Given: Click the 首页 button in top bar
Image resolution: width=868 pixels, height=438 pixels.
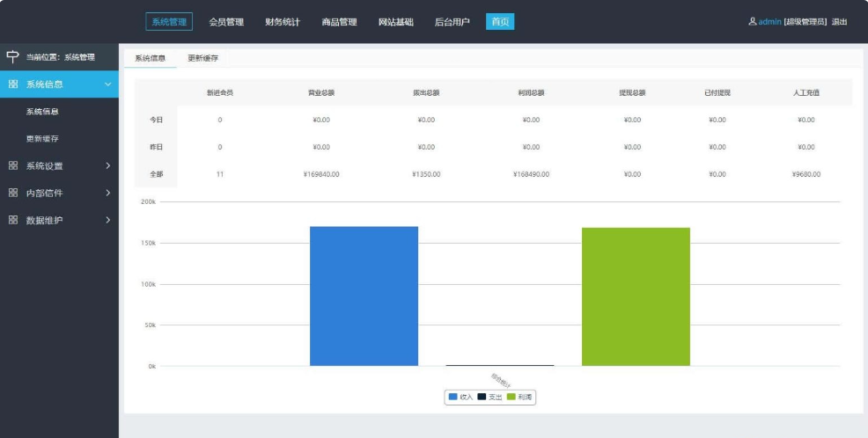Looking at the screenshot, I should [500, 22].
